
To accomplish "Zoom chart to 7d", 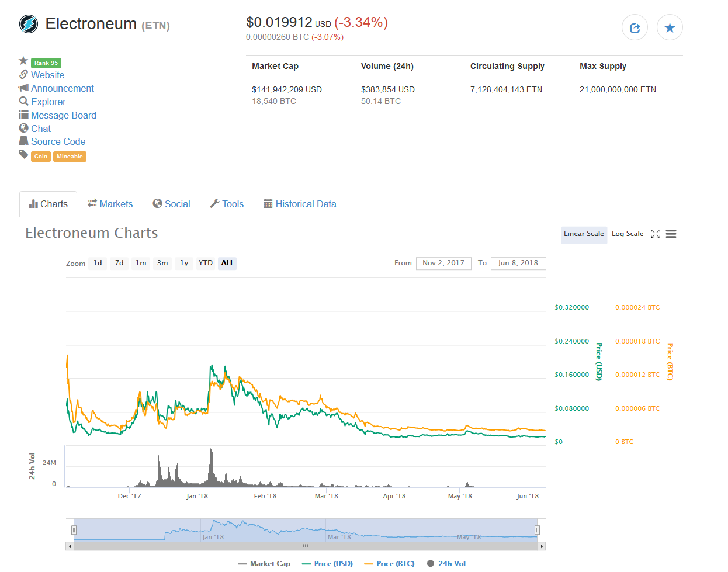I will (119, 263).
